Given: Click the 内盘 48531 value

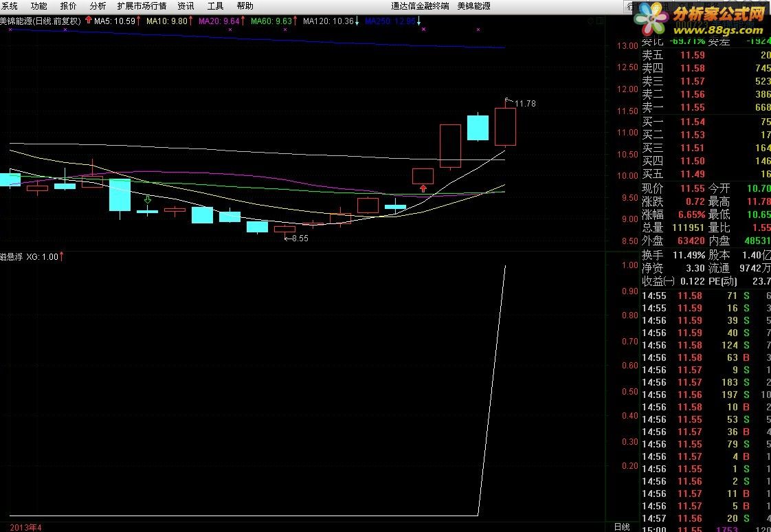Looking at the screenshot, I should pos(757,241).
